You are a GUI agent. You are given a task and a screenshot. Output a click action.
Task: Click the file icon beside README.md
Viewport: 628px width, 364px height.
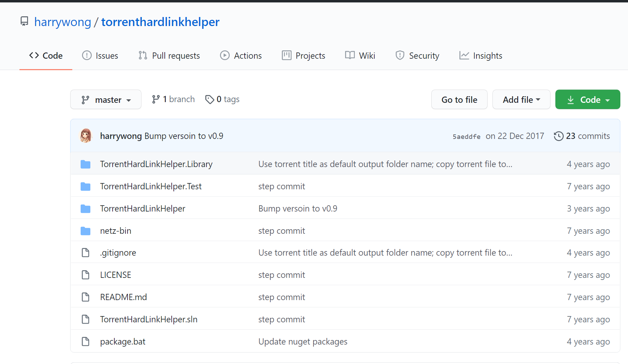click(85, 297)
